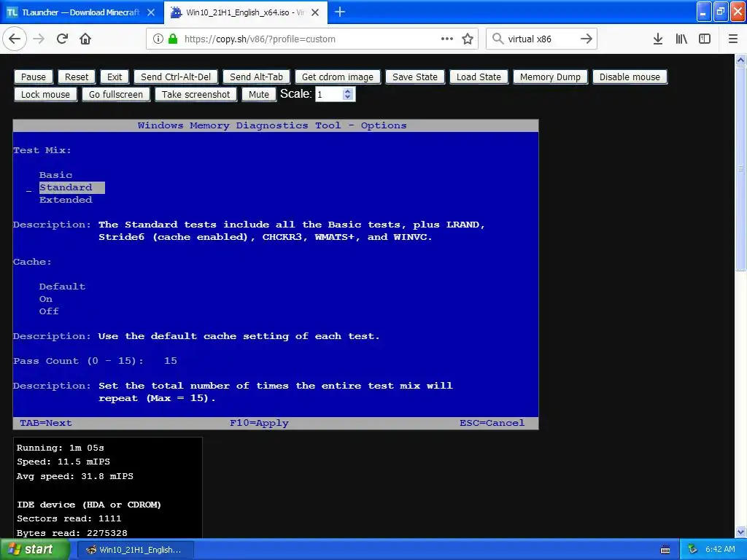Select the Win10_21H1_English_x64.iso tab
Viewport: 747px width, 560px height.
[x=246, y=12]
